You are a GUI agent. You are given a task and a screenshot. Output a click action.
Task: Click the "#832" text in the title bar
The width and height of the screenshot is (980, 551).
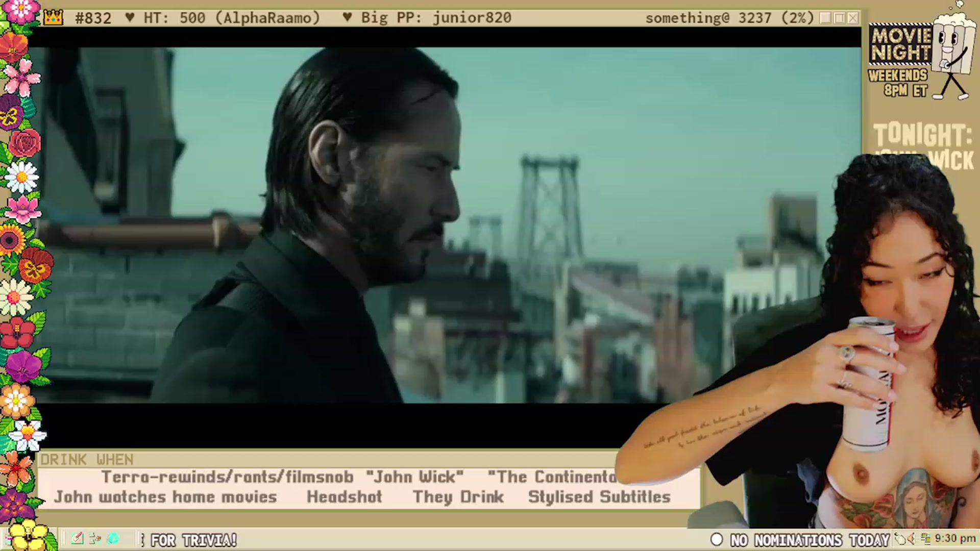click(93, 18)
